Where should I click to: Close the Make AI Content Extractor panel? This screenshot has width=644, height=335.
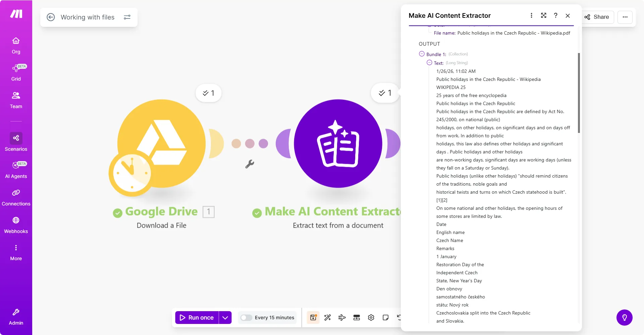point(568,16)
